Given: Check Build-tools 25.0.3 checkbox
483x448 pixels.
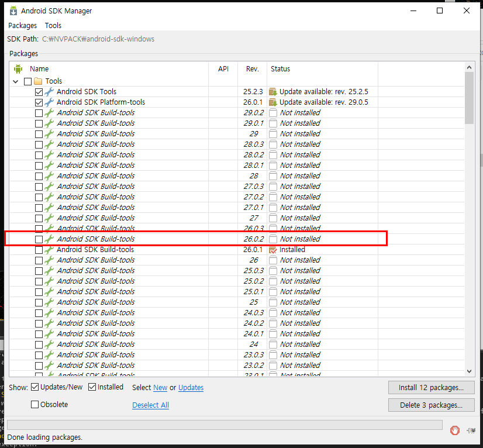Looking at the screenshot, I should point(39,271).
